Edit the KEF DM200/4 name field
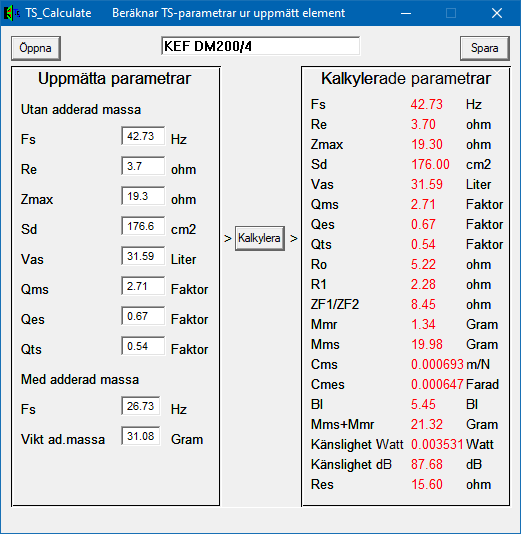 (260, 46)
